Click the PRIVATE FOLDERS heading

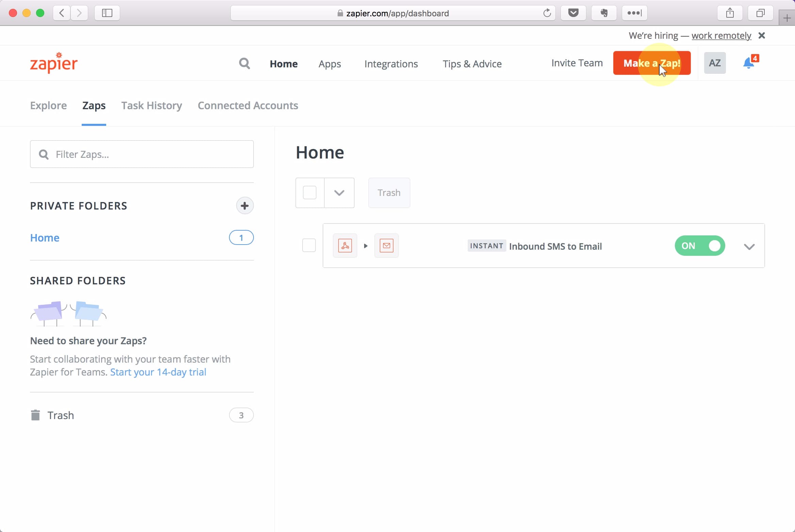point(79,206)
